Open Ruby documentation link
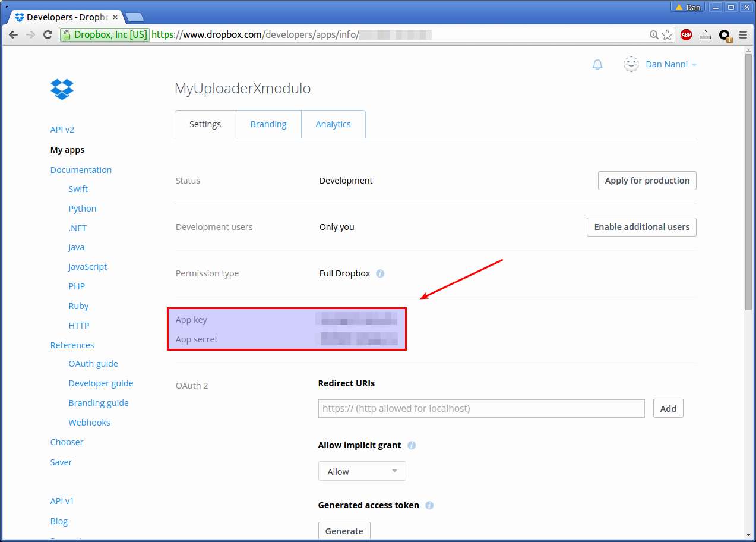This screenshot has width=756, height=542. pos(78,306)
